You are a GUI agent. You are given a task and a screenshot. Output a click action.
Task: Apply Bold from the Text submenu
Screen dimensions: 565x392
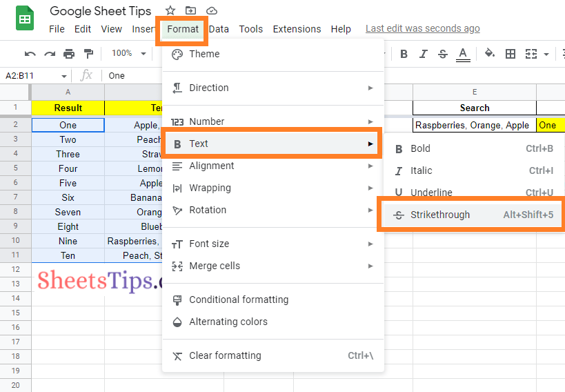coord(474,148)
